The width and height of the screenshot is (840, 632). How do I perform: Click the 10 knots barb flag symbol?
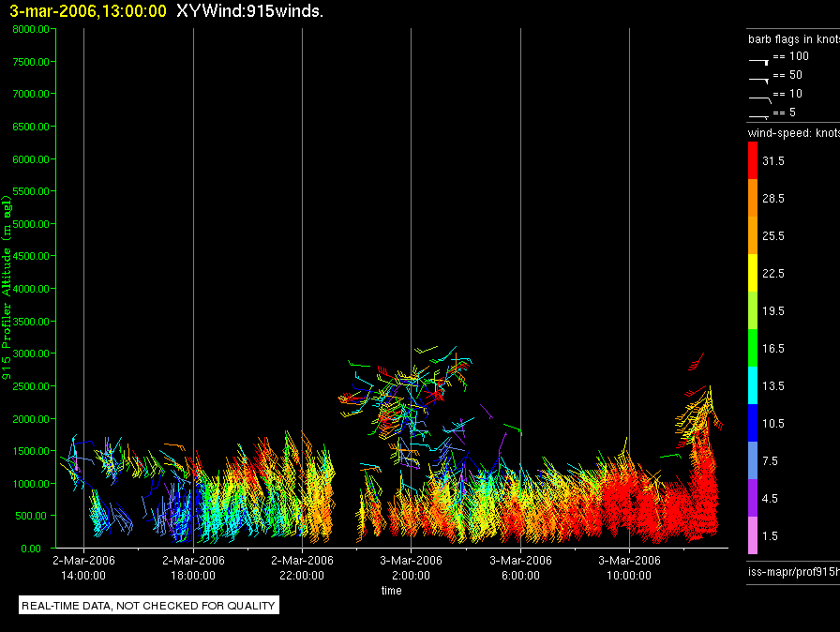click(x=760, y=99)
